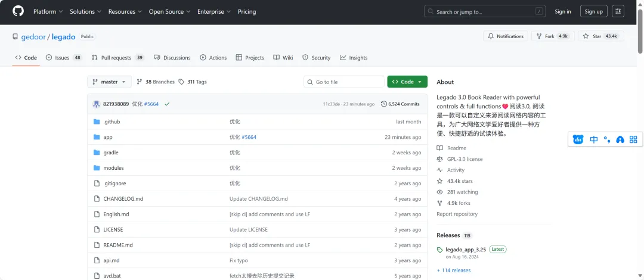This screenshot has width=644, height=280.
Task: View the + 114 releases link
Action: (454, 270)
